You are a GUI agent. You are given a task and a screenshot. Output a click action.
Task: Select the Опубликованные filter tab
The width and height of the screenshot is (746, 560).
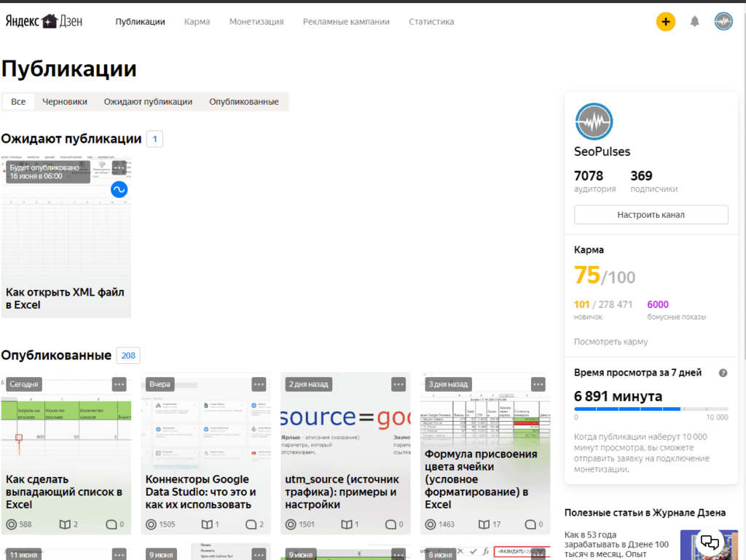[x=244, y=102]
